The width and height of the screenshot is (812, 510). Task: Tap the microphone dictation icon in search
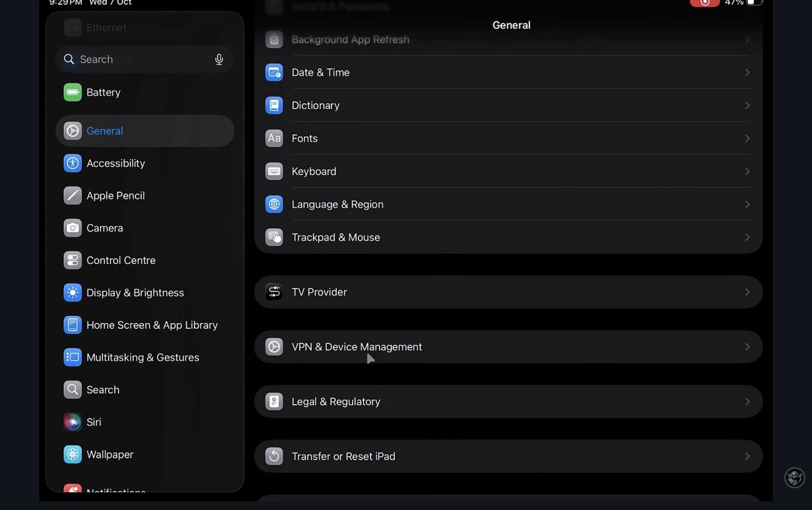tap(219, 59)
